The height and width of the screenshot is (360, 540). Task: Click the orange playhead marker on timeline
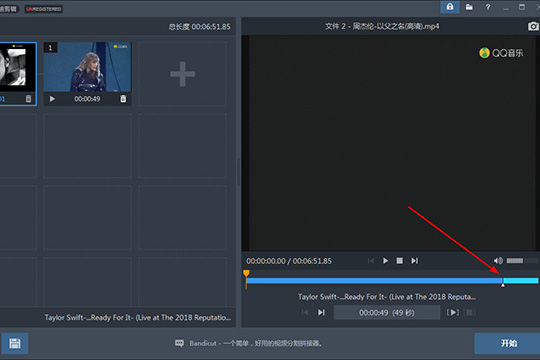coord(246,274)
